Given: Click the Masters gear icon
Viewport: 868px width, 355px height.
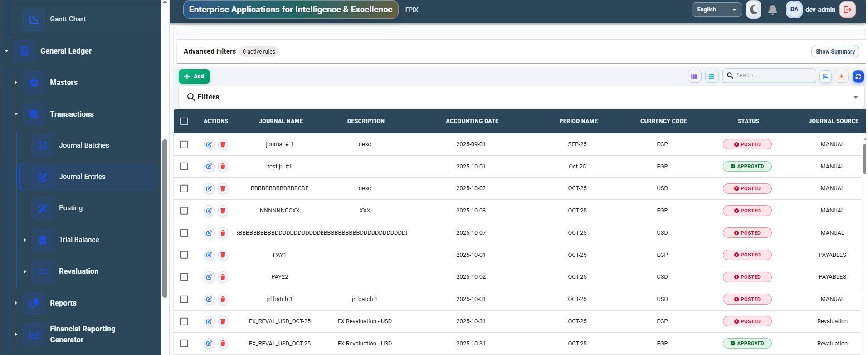Looking at the screenshot, I should click(x=34, y=83).
